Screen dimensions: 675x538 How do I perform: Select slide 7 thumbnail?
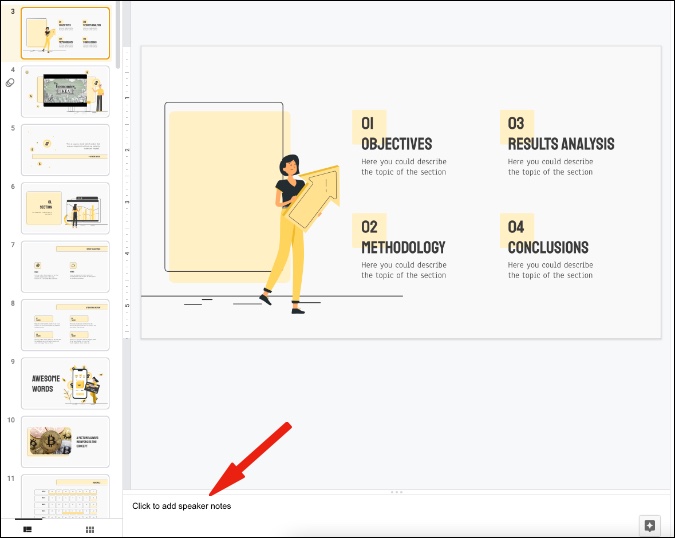pos(65,266)
